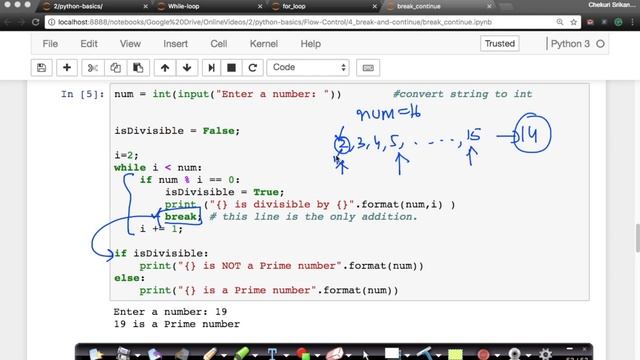Open Chrome menu three dots
The image size is (640, 360).
click(633, 22)
